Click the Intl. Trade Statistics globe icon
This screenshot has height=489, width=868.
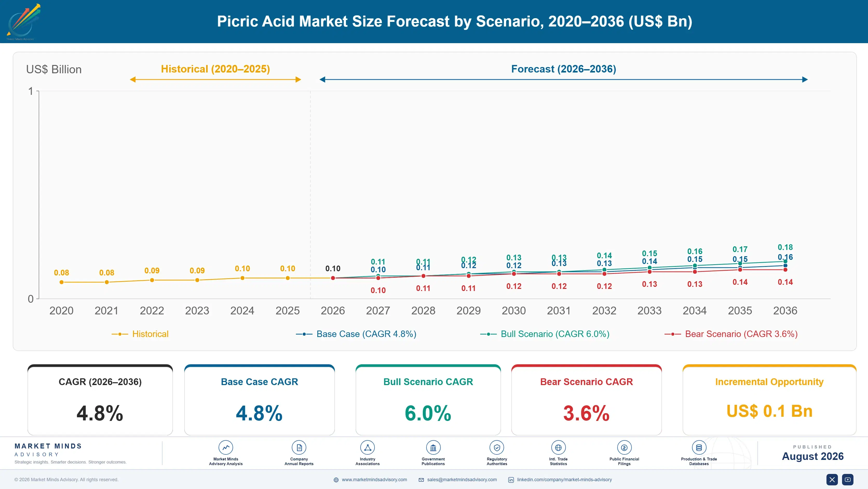558,447
